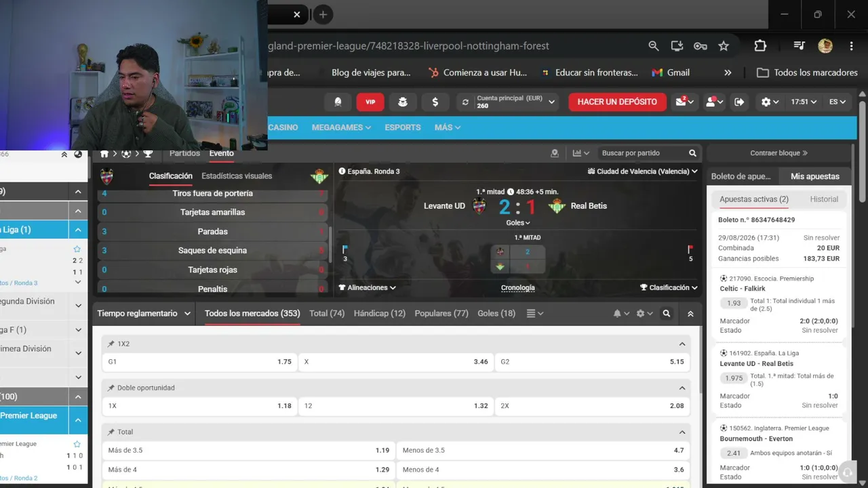Viewport: 868px width, 488px height.
Task: Open the Estadísticas visuales tab
Action: (237, 176)
